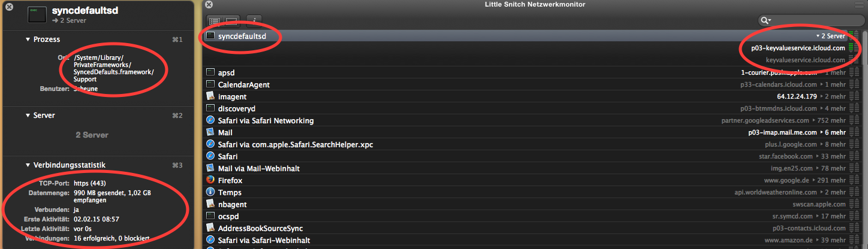Click server plus.l.google.com

point(791,144)
